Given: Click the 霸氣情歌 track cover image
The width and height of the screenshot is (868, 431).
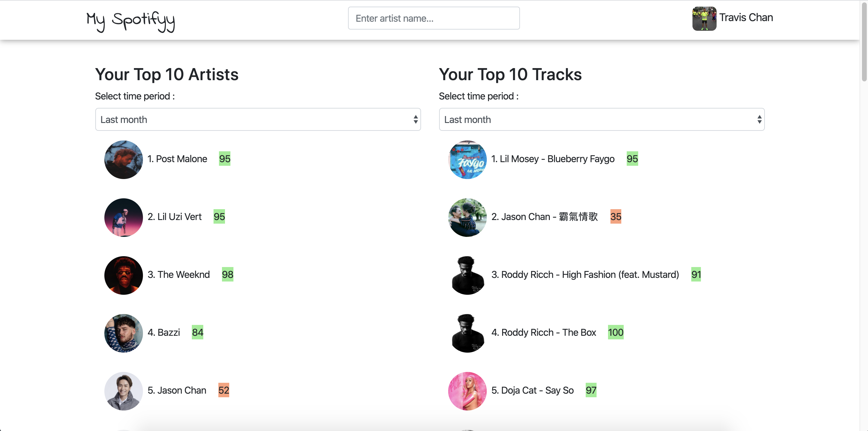Looking at the screenshot, I should 467,218.
